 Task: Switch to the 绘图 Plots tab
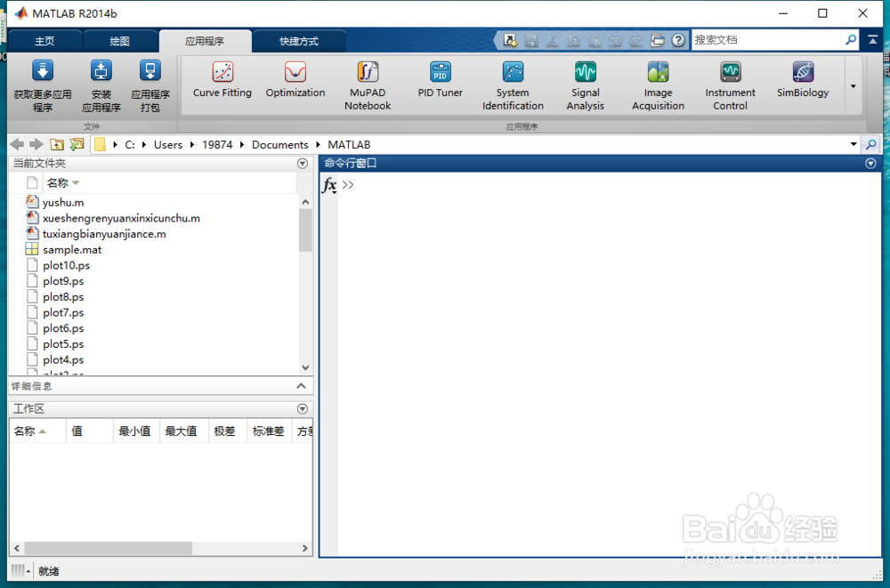(120, 42)
